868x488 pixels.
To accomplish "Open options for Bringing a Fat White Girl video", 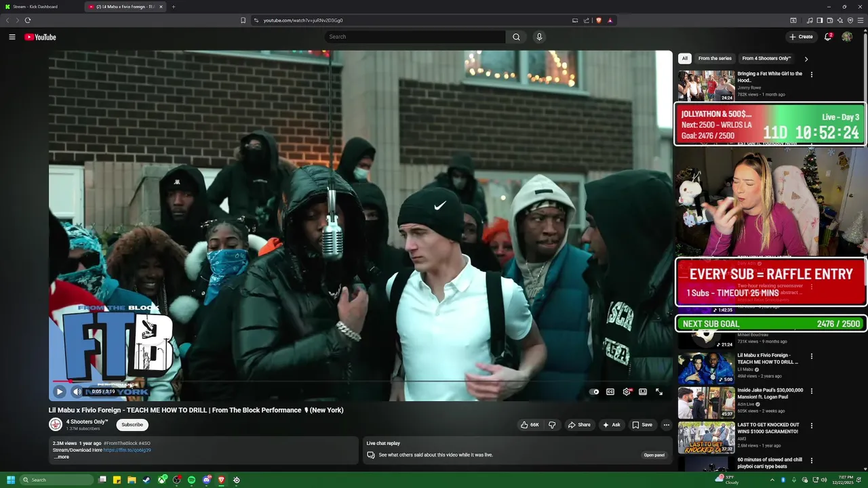I will point(811,75).
